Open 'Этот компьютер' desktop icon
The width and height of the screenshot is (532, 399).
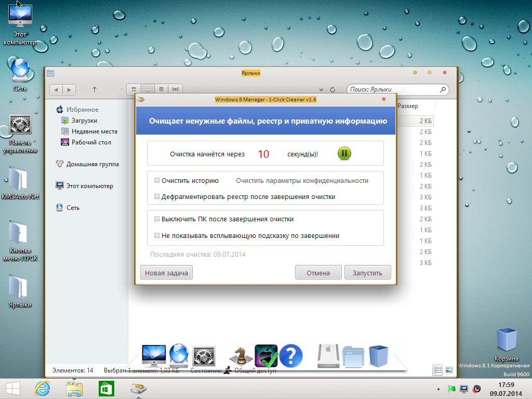20,24
